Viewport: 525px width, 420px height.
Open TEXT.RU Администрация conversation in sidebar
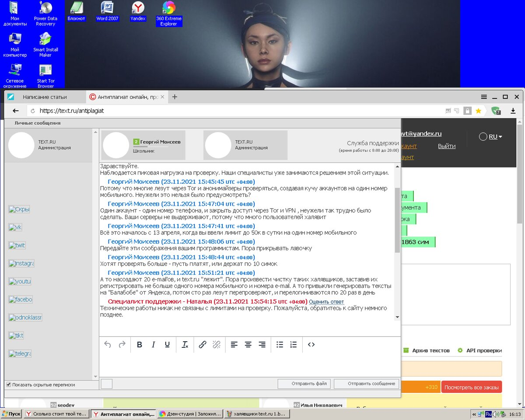click(x=48, y=145)
